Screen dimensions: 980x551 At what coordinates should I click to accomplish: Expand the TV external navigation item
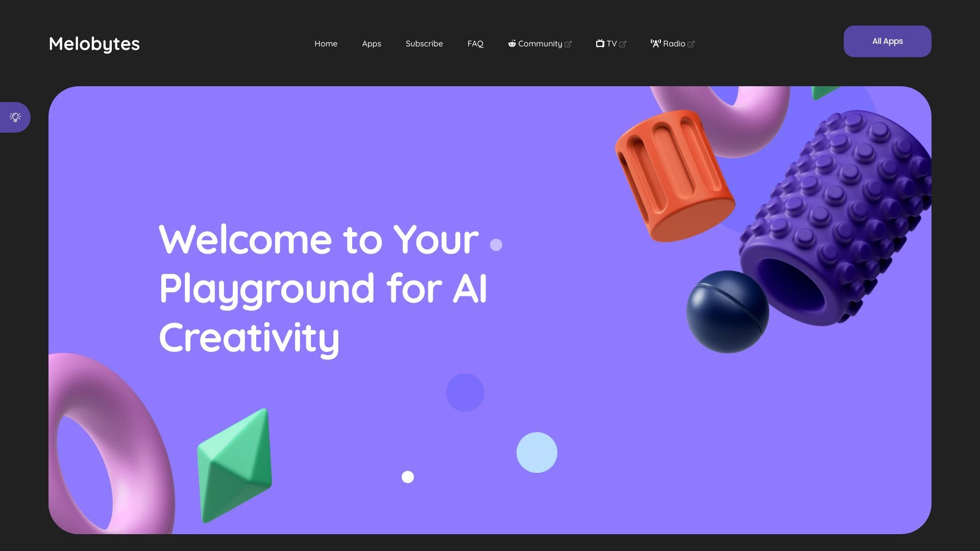click(610, 43)
